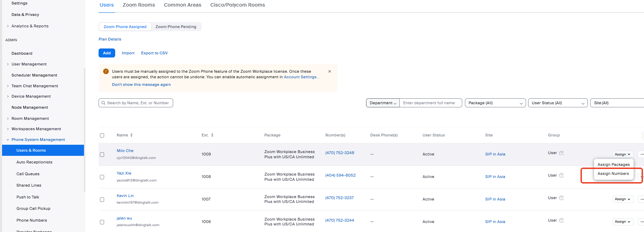The width and height of the screenshot is (644, 232).
Task: Toggle the select-all users checkbox
Action: pos(102,135)
